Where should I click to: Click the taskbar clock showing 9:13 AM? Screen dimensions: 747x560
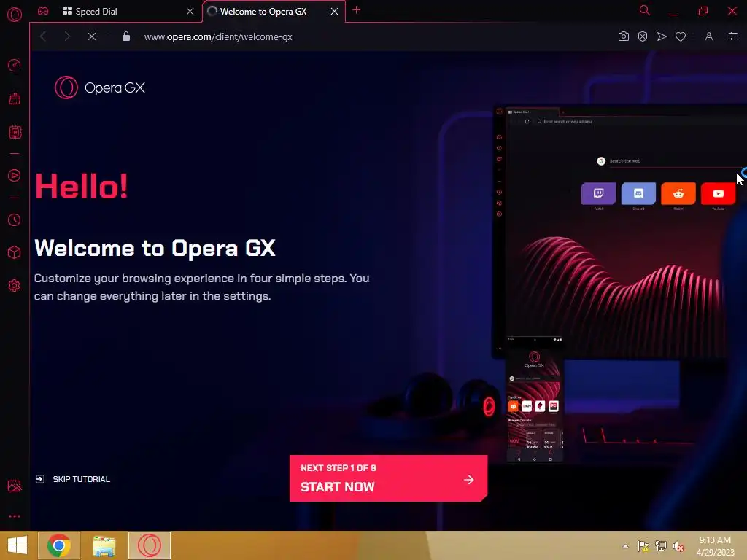(715, 545)
